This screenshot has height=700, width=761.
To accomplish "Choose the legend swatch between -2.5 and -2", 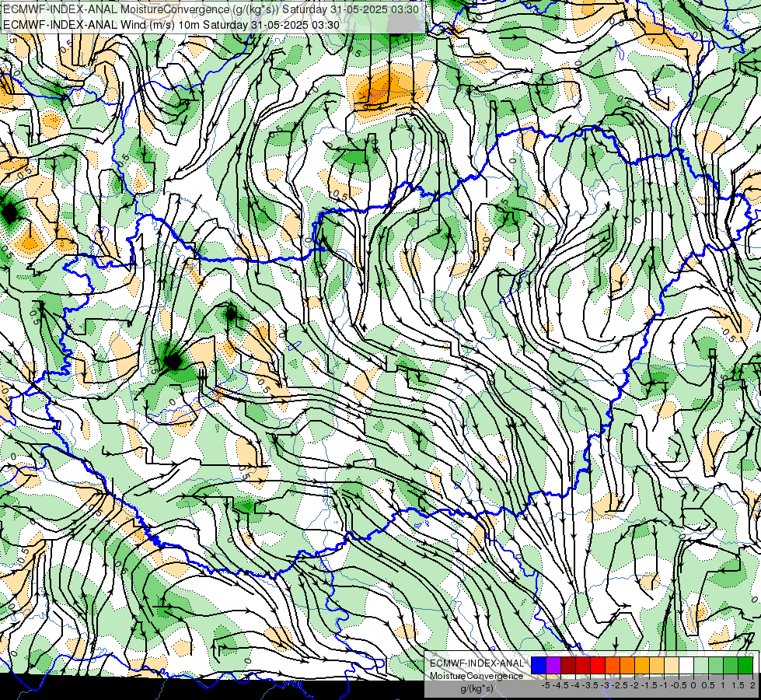I will click(x=627, y=665).
